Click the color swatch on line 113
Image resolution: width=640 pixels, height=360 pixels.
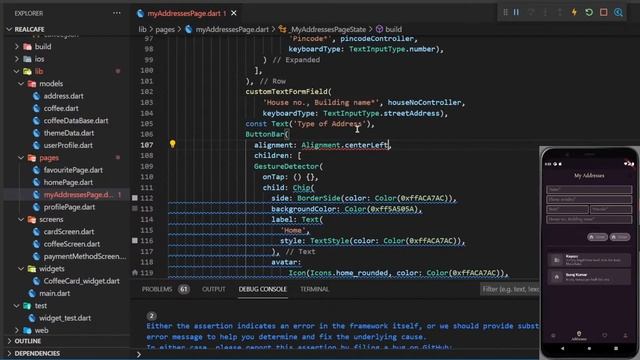tap(135, 209)
